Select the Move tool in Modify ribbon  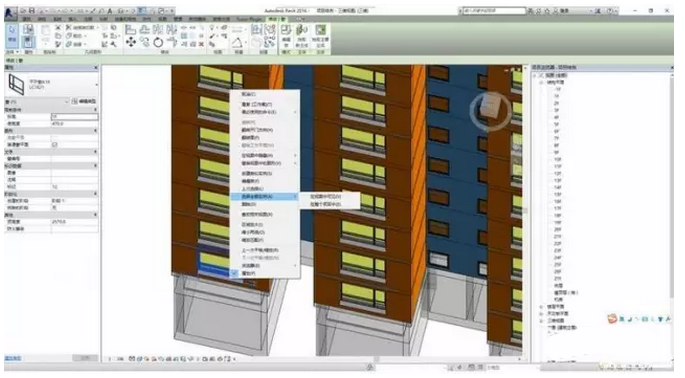(x=131, y=42)
